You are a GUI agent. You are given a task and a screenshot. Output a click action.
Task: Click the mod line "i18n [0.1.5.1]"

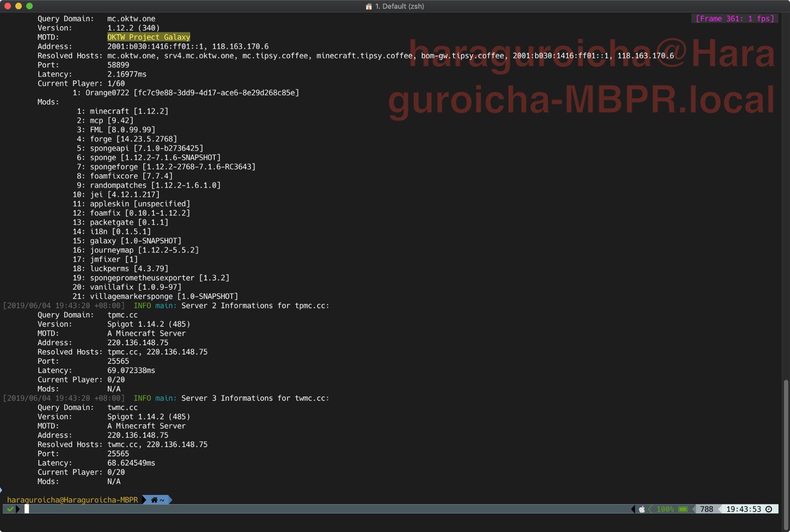120,231
